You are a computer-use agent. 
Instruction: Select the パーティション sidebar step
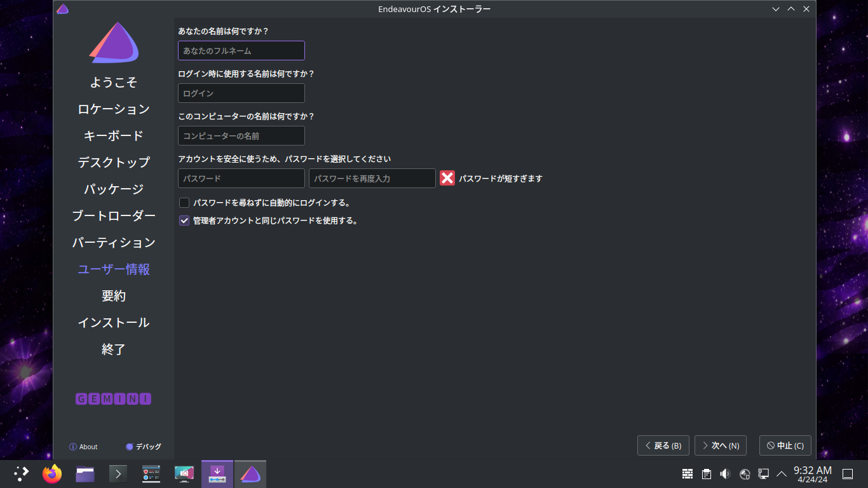pyautogui.click(x=114, y=243)
